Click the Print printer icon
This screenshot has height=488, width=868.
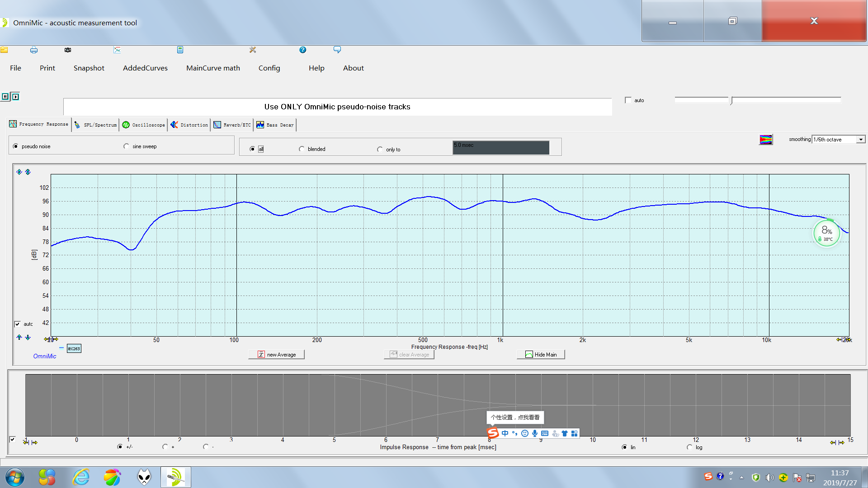coord(34,50)
